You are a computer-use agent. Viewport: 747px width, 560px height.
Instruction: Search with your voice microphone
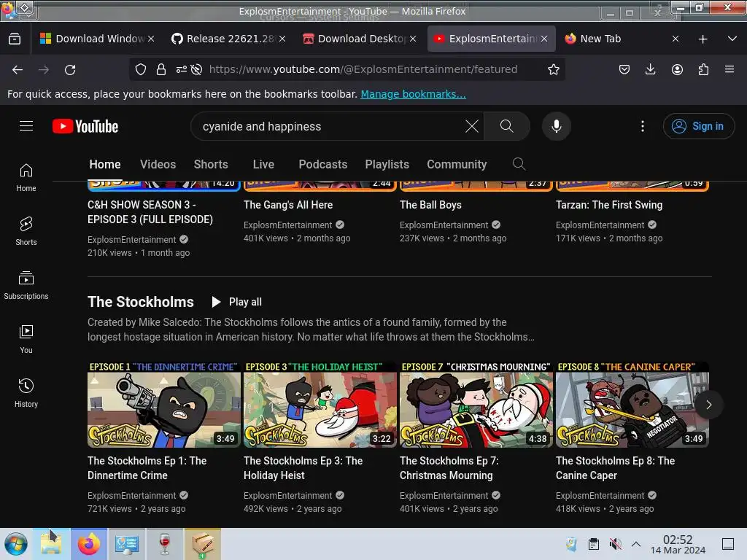pyautogui.click(x=556, y=126)
